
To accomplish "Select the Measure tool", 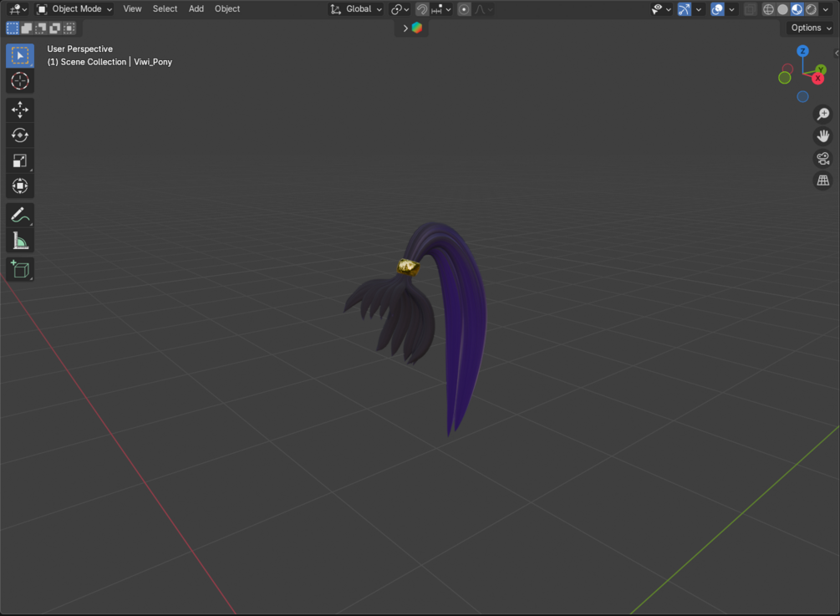I will 20,241.
